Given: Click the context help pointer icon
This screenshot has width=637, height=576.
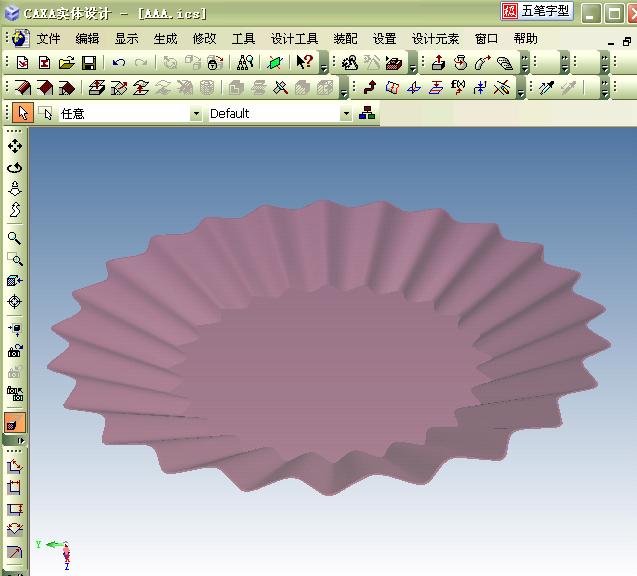Looking at the screenshot, I should pos(305,62).
